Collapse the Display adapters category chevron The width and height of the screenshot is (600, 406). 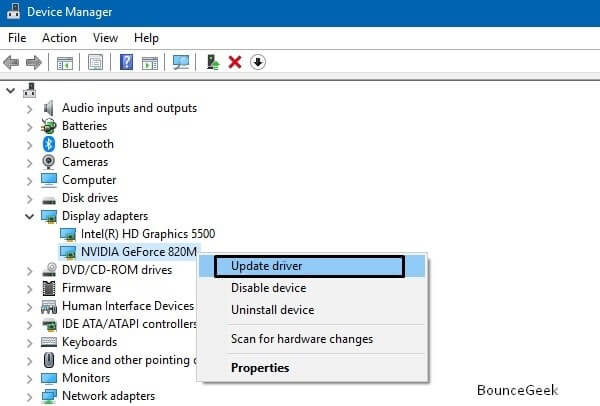[x=29, y=217]
